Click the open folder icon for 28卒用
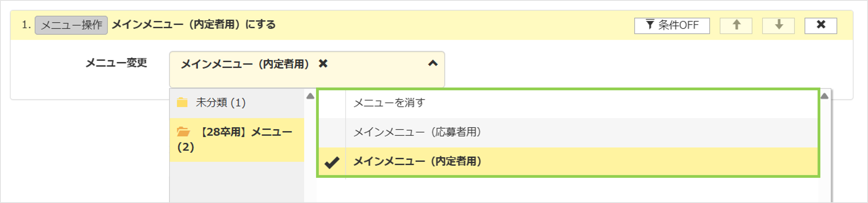Viewport: 868px width, 203px height. (183, 132)
